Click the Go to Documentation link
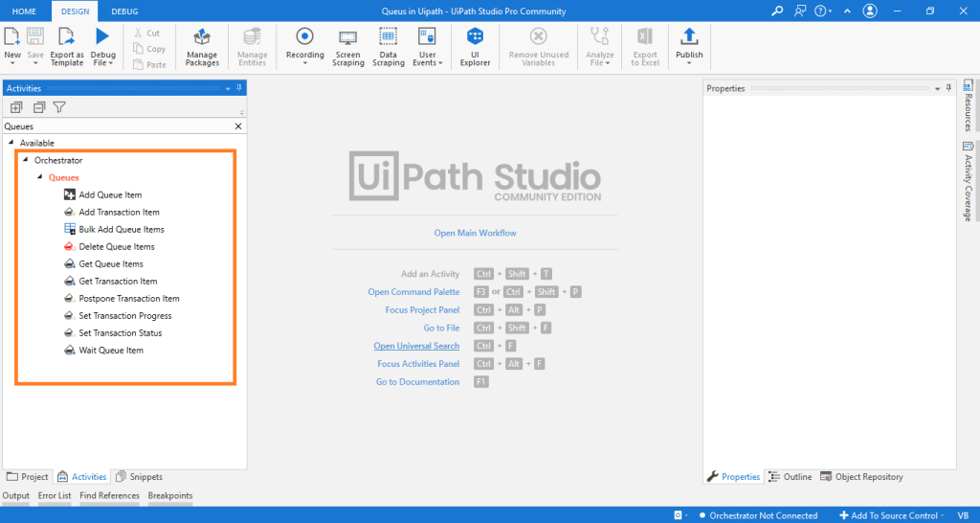The height and width of the screenshot is (523, 980). pos(417,382)
